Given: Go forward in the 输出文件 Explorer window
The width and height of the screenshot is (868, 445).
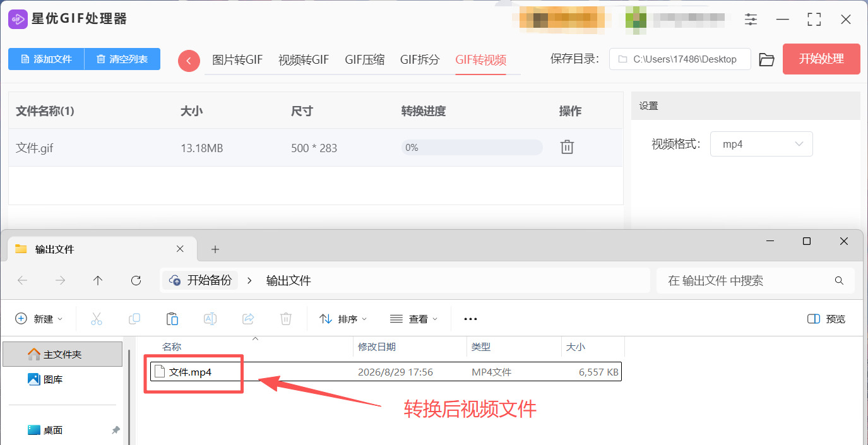Looking at the screenshot, I should [61, 280].
